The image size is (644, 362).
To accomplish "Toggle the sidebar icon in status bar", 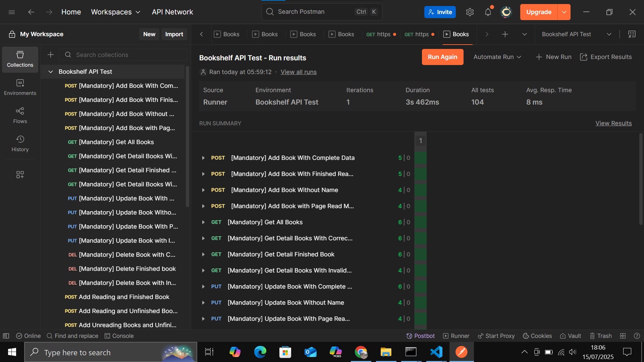I will [6, 336].
